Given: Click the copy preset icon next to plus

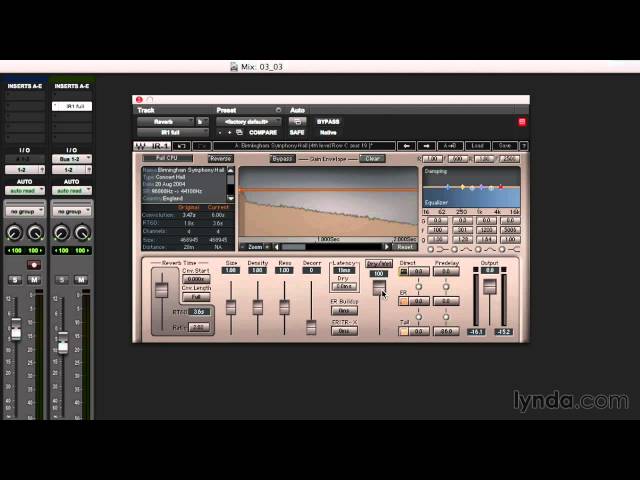Looking at the screenshot, I should [240, 133].
